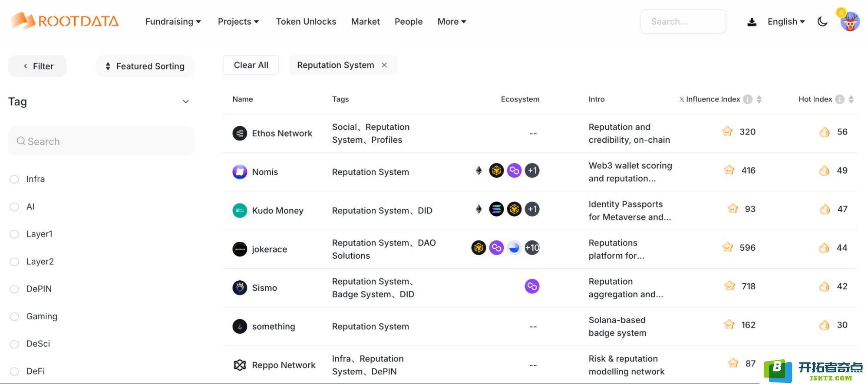
Task: Open Sismo project logo
Action: click(x=240, y=288)
